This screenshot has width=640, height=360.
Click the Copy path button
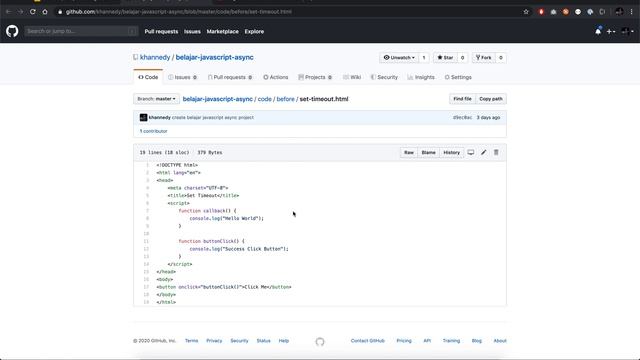[x=491, y=99]
